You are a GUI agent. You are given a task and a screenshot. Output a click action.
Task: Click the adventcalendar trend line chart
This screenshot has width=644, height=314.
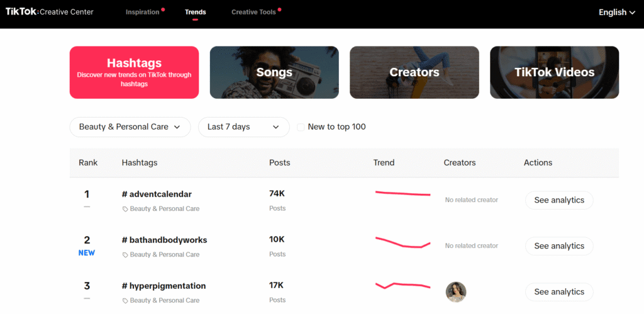402,193
